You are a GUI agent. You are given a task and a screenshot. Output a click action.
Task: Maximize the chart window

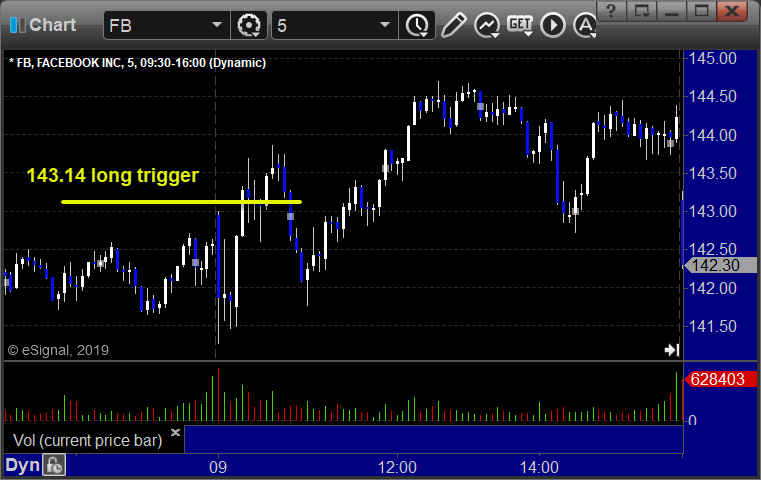(701, 11)
